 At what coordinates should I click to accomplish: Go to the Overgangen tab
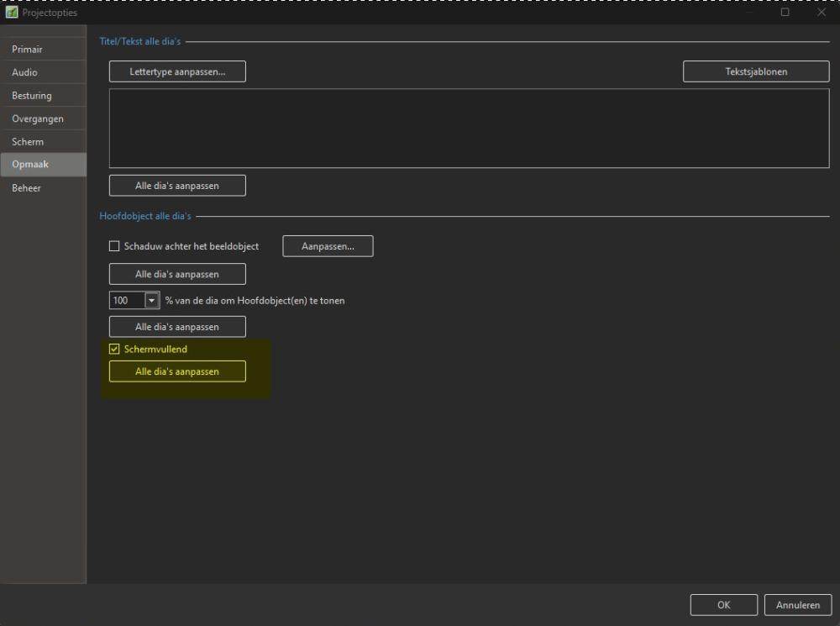pos(43,118)
